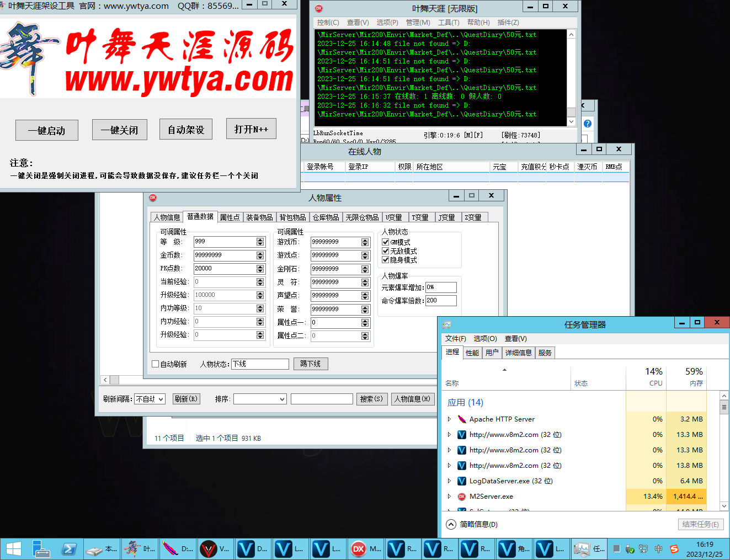This screenshot has height=560, width=730.
Task: Toggle the GM模式 checkbox
Action: [x=386, y=242]
